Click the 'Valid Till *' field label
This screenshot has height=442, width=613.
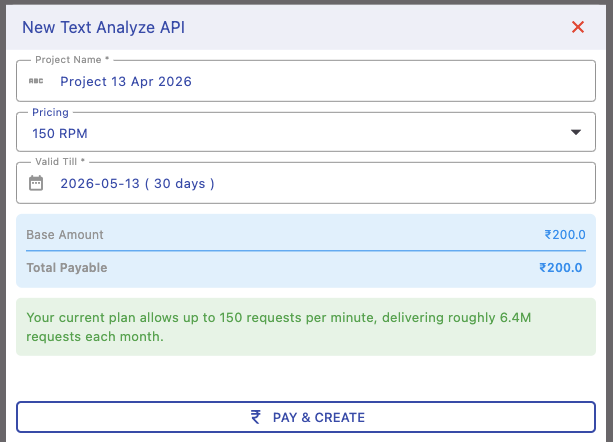(62, 162)
